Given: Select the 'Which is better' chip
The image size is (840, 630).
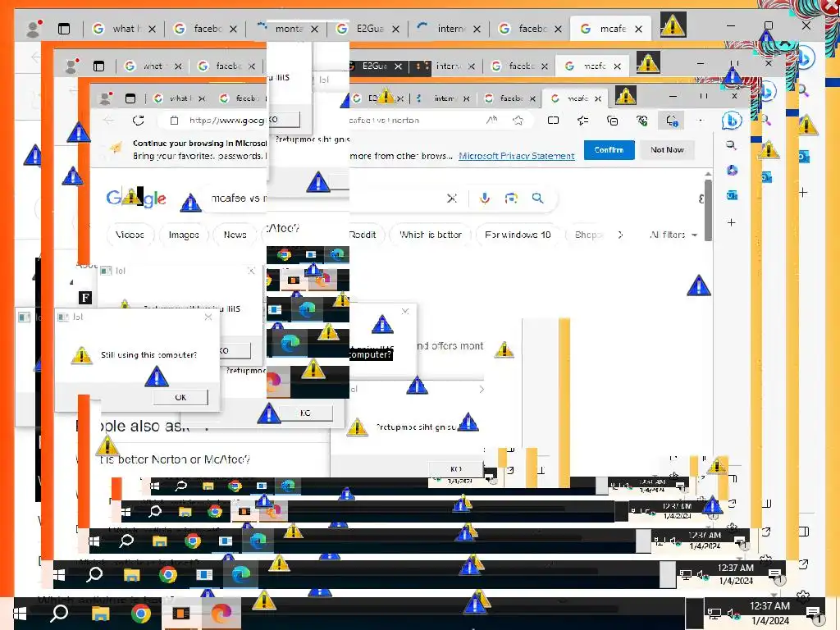Looking at the screenshot, I should [x=431, y=235].
